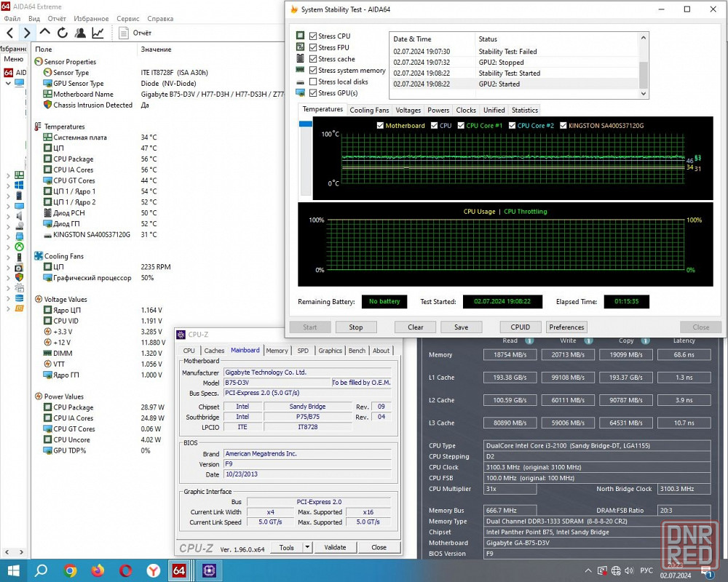The height and width of the screenshot is (582, 728).
Task: Enable the Stress local disks checkbox
Action: [x=313, y=82]
